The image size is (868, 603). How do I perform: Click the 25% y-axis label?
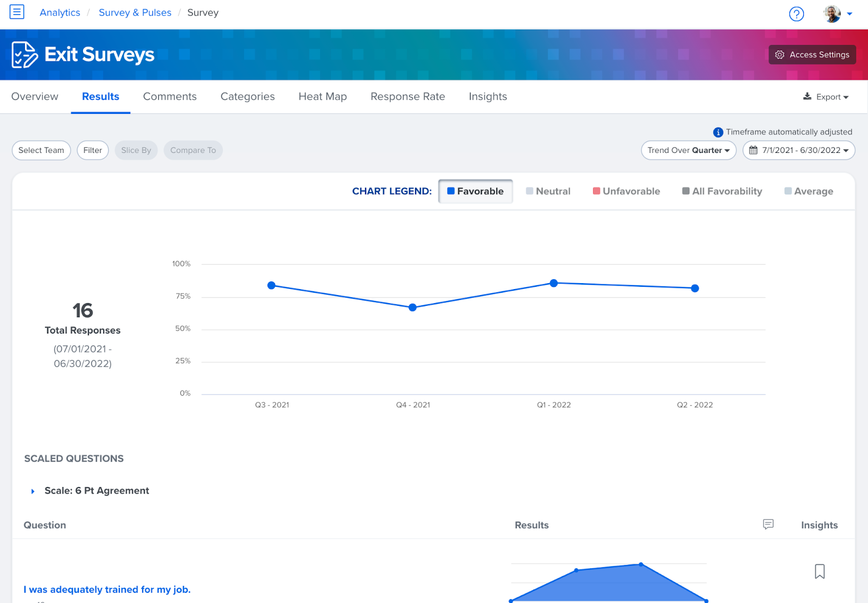point(183,361)
